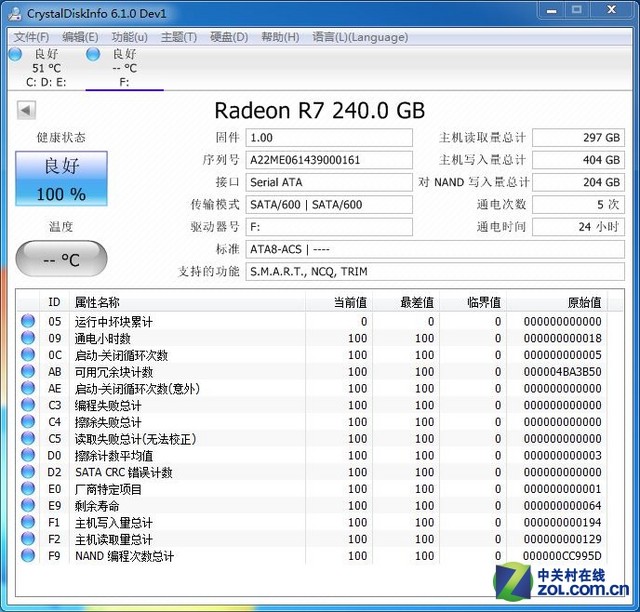Screen dimensions: 640x612
Task: Open the 文件(F) menu
Action: 31,37
